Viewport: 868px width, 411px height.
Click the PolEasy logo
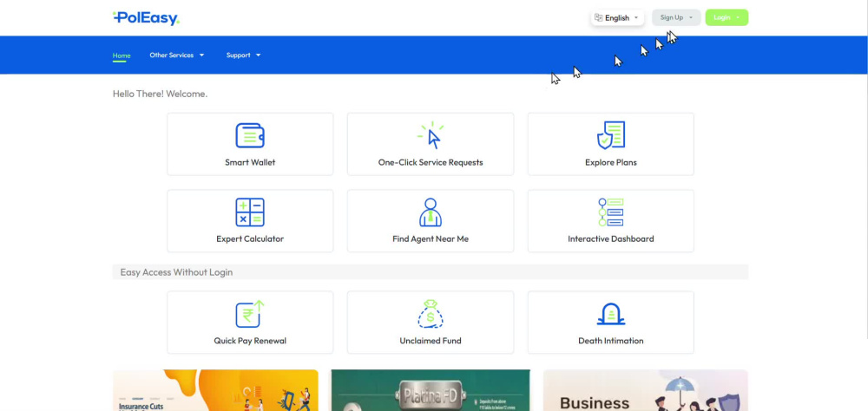[146, 18]
